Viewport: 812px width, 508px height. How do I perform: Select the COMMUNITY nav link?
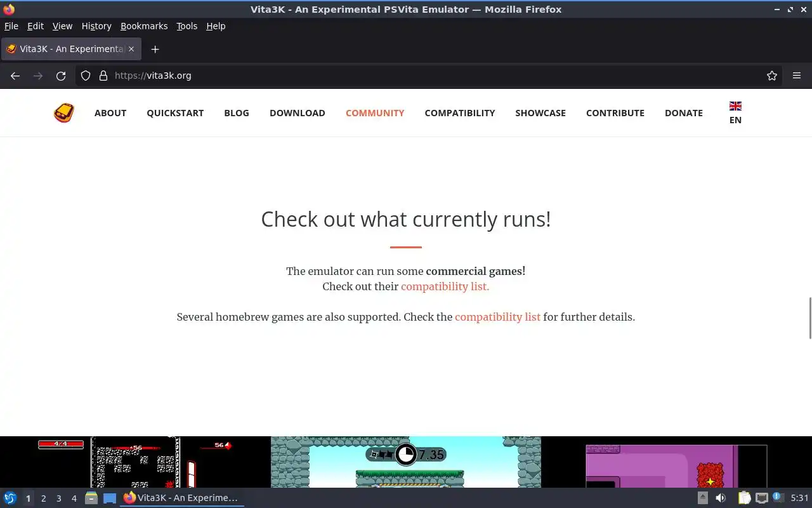[375, 113]
